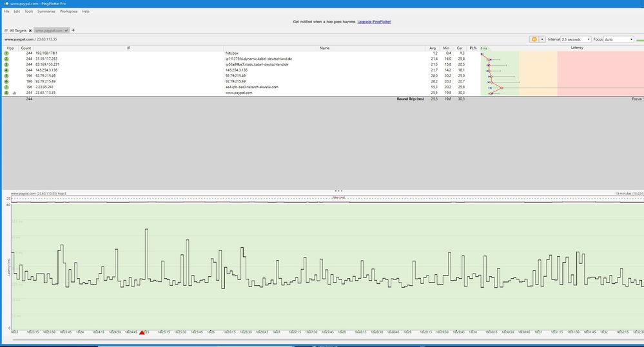This screenshot has height=347, width=644.
Task: Click the Min column header
Action: click(x=446, y=48)
